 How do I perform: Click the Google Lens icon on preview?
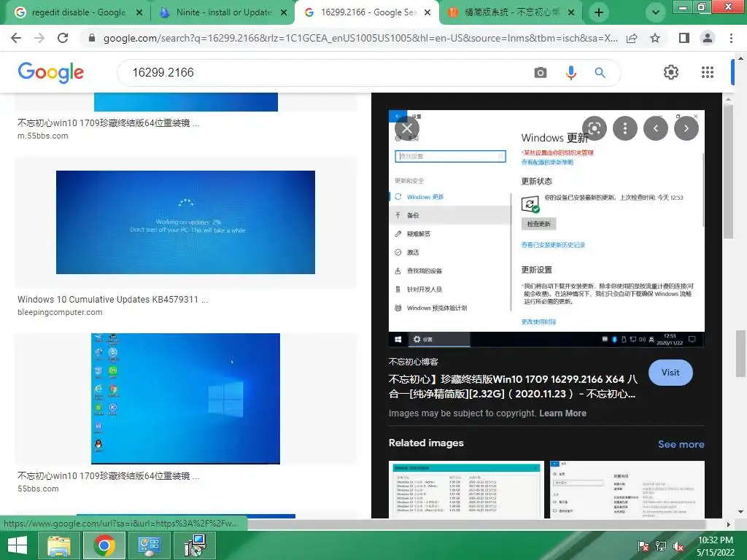tap(594, 128)
